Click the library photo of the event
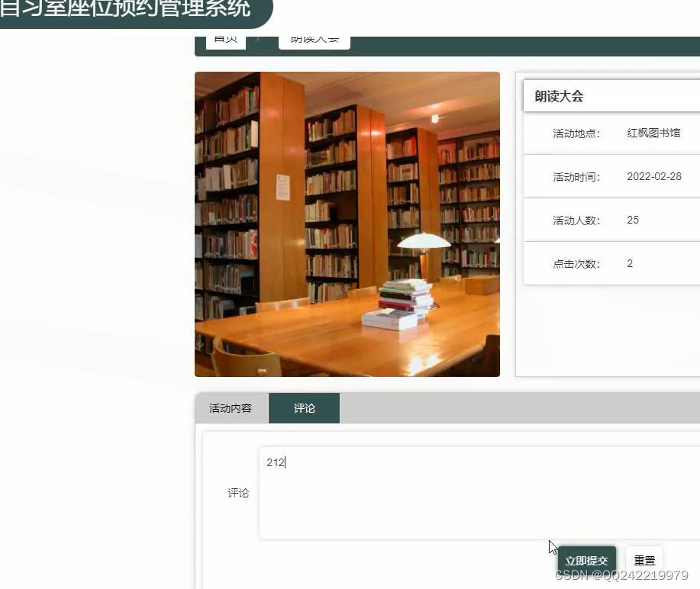This screenshot has width=700, height=589. [347, 224]
